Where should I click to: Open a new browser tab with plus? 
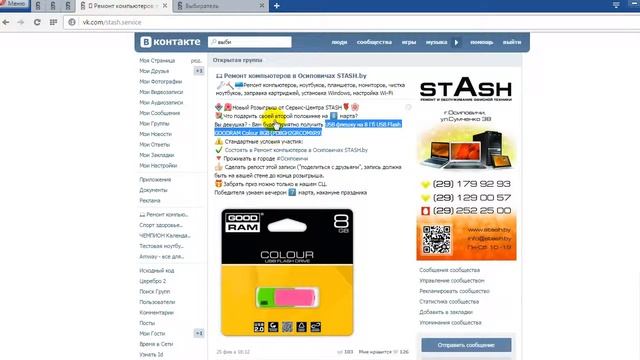tap(276, 6)
